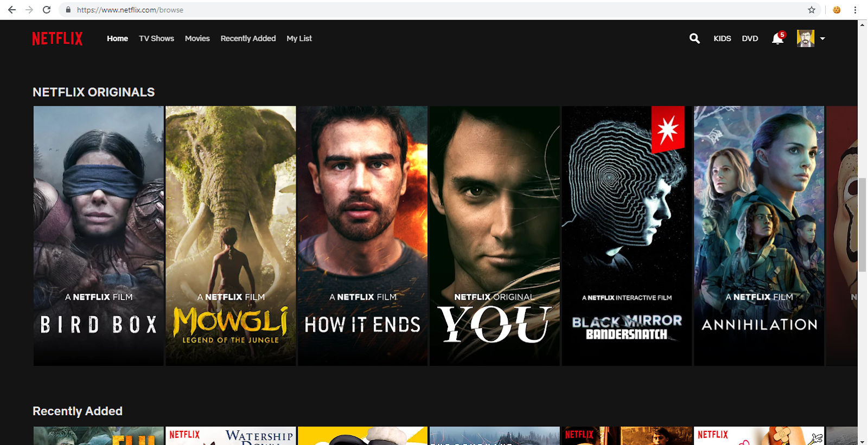
Task: Open the notifications bell icon
Action: [x=778, y=38]
